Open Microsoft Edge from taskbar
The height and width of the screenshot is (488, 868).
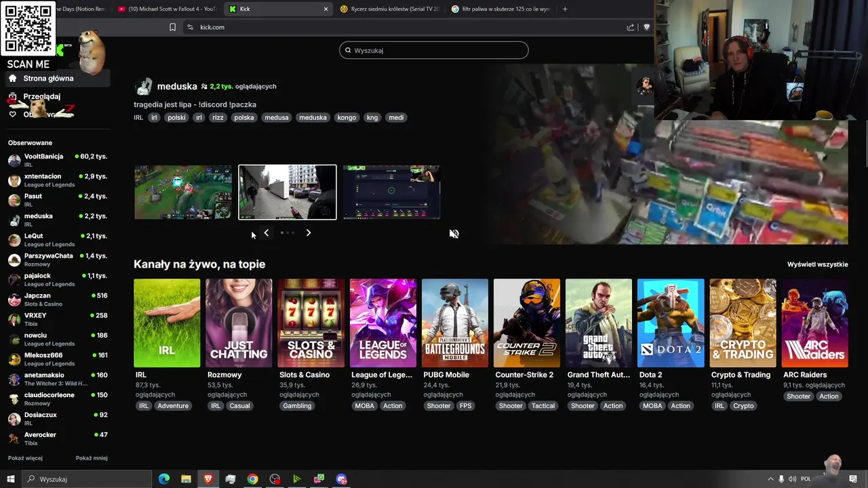[164, 479]
